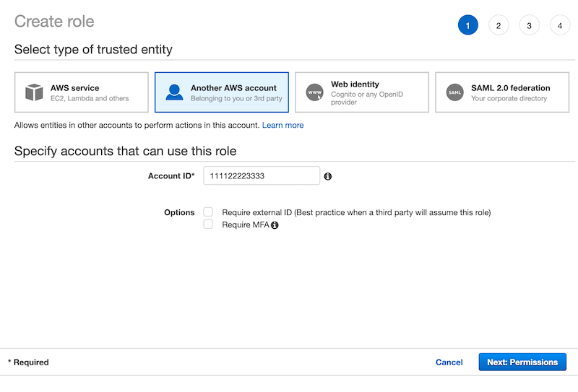The image size is (578, 392).
Task: Choose the Web identity entity card
Action: [362, 92]
